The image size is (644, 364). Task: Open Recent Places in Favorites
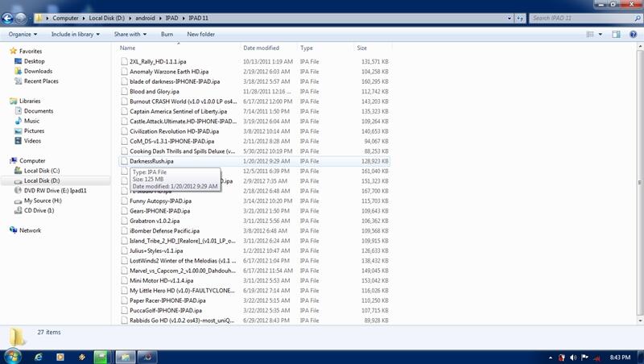[x=41, y=81]
